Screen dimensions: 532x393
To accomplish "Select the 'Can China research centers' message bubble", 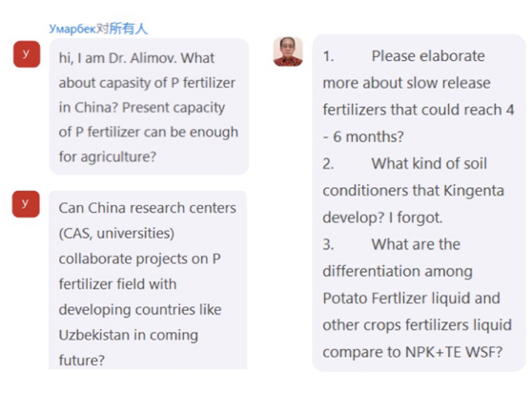I will [148, 280].
